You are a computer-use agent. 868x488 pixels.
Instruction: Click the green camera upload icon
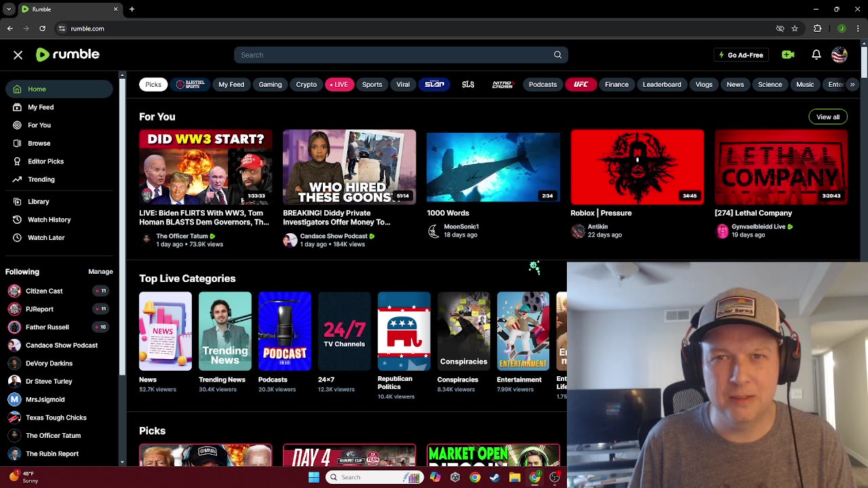(788, 55)
